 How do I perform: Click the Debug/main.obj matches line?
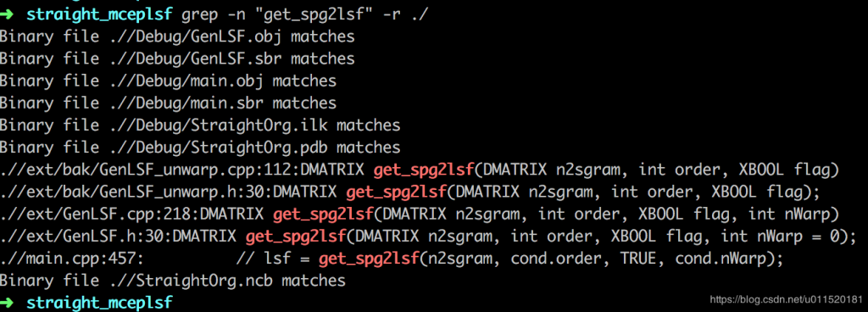point(169,81)
